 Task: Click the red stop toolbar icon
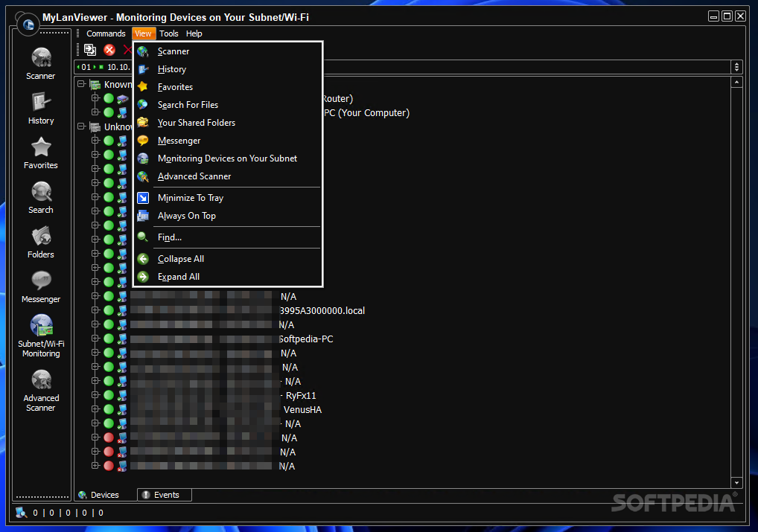[x=109, y=50]
